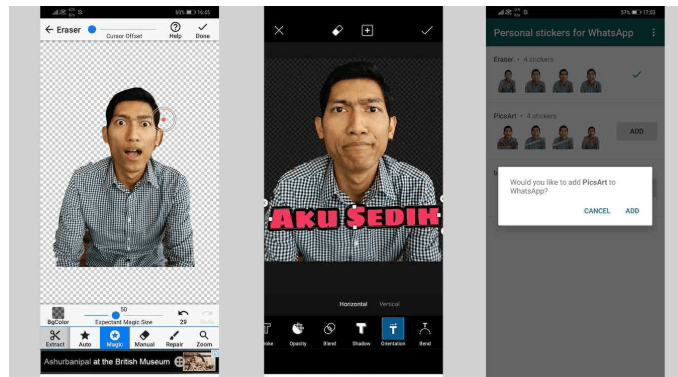
Task: Select the Magic eraser tool
Action: [115, 338]
